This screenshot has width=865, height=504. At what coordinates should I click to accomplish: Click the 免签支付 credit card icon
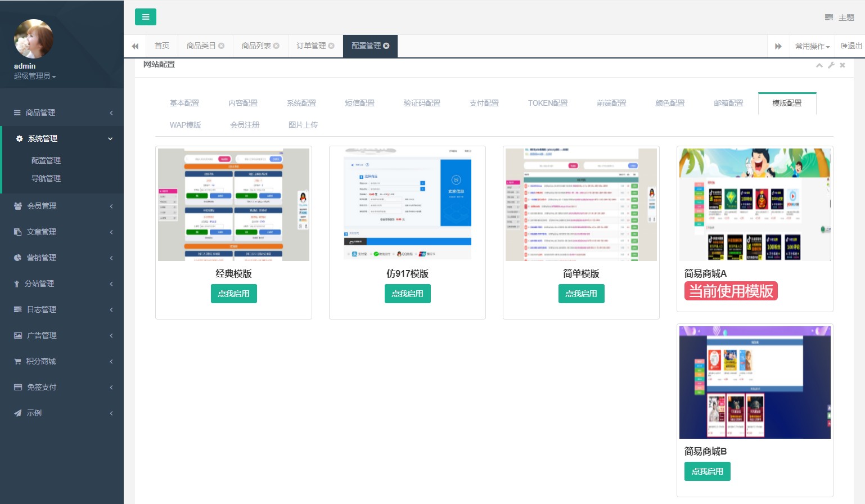18,387
